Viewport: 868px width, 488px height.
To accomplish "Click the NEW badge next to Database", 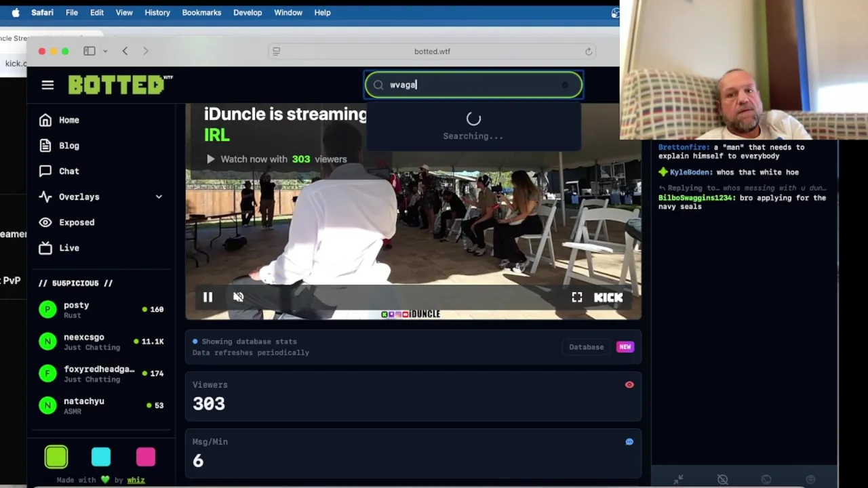I will pyautogui.click(x=625, y=347).
